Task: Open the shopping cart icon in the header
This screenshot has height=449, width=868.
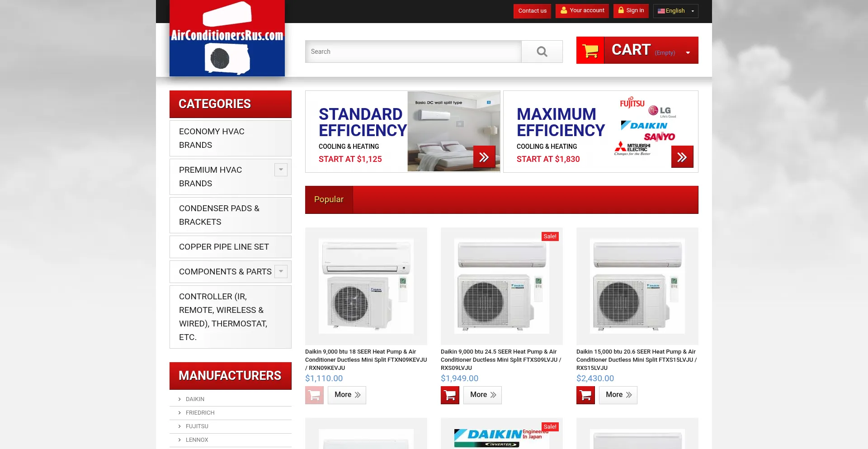Action: tap(590, 50)
